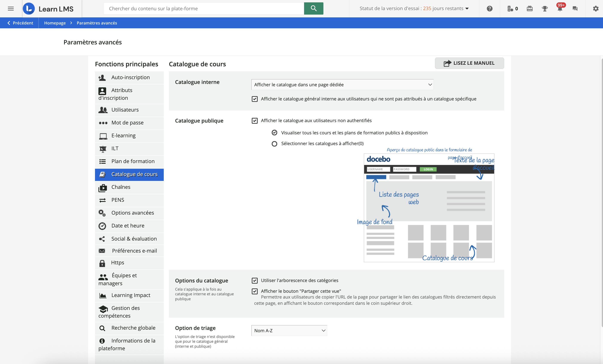
Task: Click the 'Homepage' breadcrumb link
Action: [55, 23]
